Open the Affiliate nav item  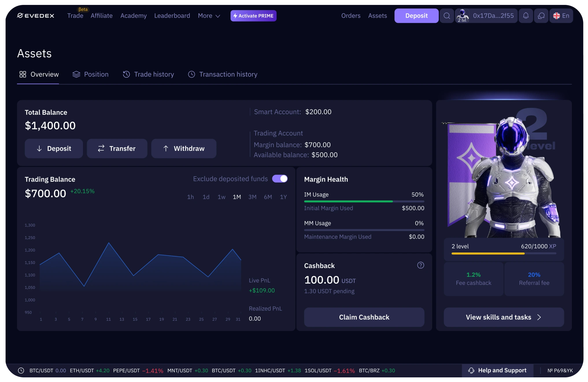[x=101, y=16]
